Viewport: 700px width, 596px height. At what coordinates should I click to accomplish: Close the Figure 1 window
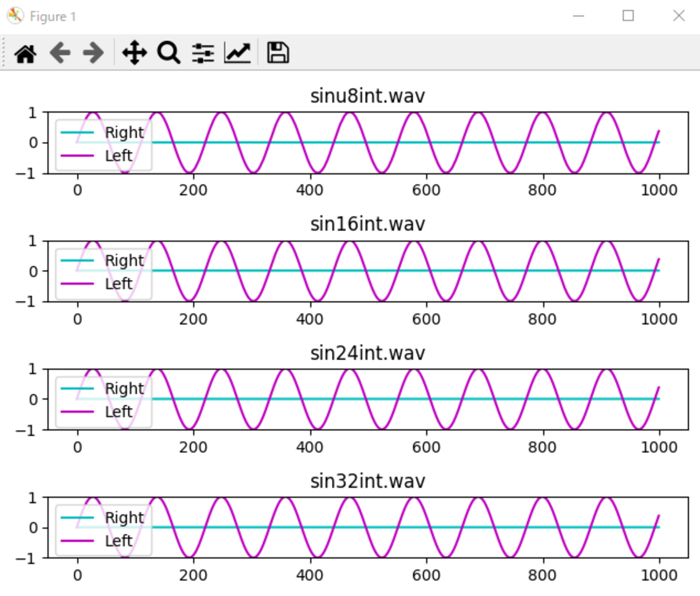click(678, 16)
